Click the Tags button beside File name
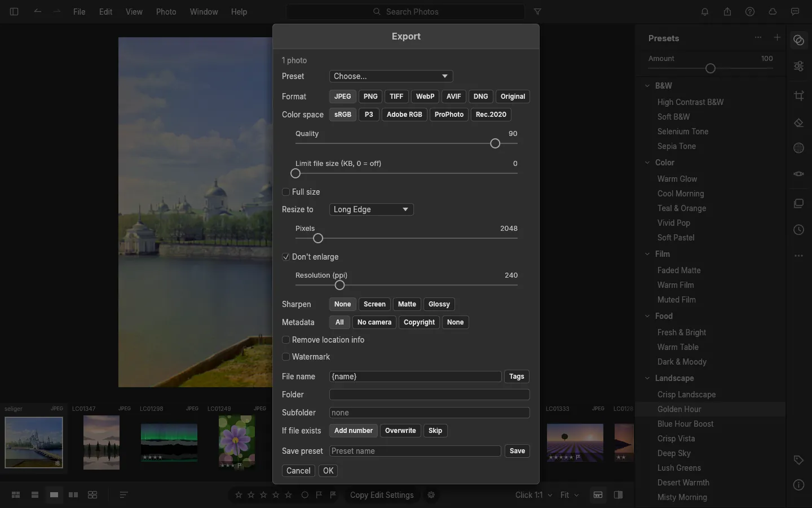Screen dimensions: 812x508 tap(517, 376)
